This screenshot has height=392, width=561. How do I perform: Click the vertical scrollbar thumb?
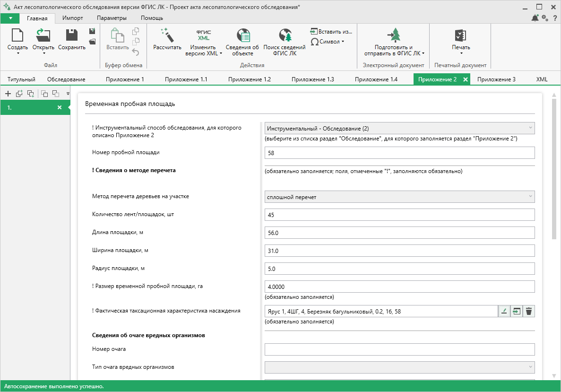click(x=554, y=170)
